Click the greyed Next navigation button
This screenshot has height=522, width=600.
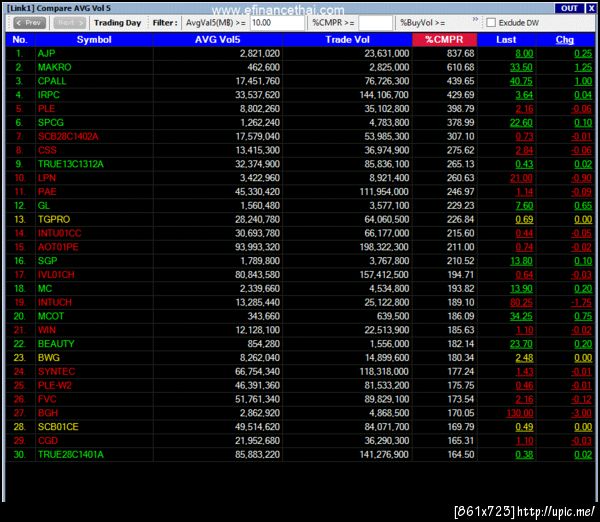tap(69, 23)
